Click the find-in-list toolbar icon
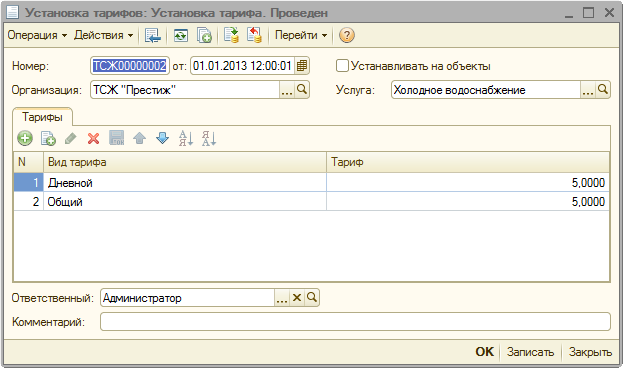 [x=153, y=35]
